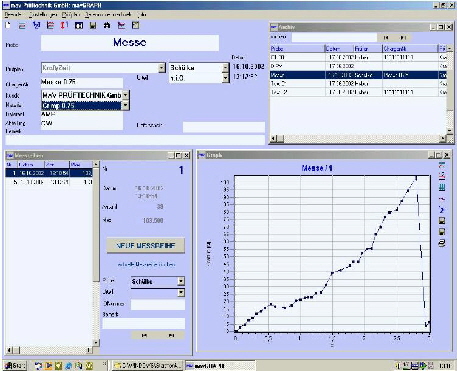Click the first-record button in Archiv window
The width and height of the screenshot is (457, 371).
click(386, 38)
